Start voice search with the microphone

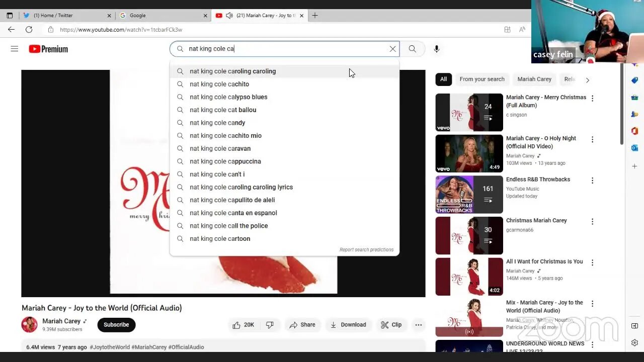[x=437, y=49]
